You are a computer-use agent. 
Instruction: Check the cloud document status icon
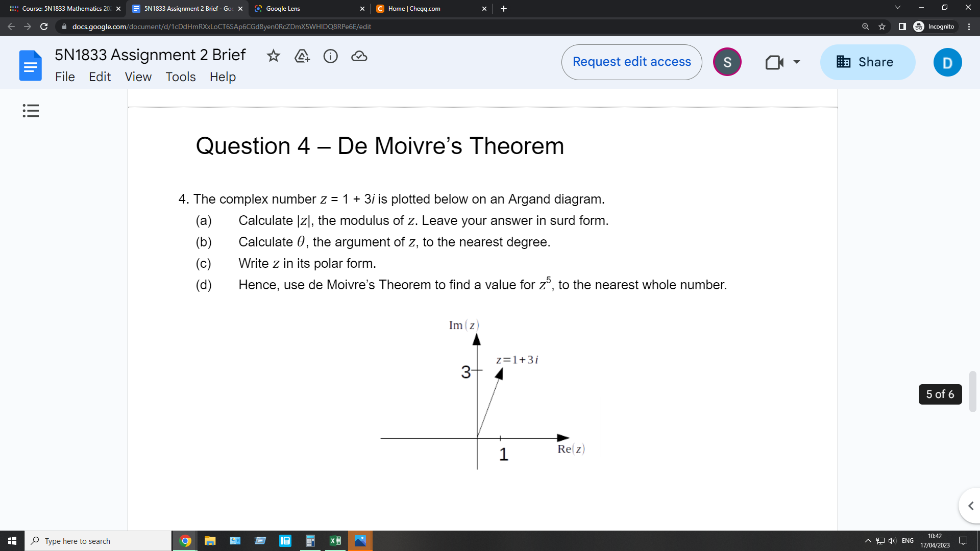pos(359,56)
